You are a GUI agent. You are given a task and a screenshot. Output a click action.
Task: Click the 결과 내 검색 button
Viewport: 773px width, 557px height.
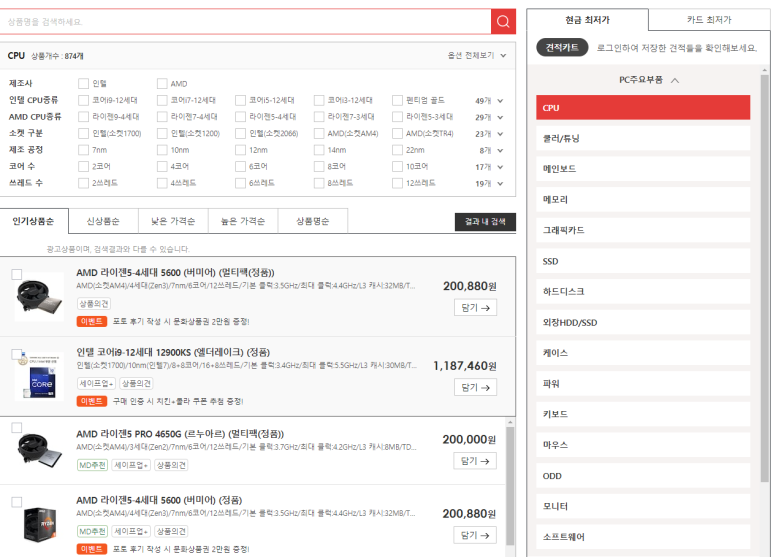click(485, 222)
